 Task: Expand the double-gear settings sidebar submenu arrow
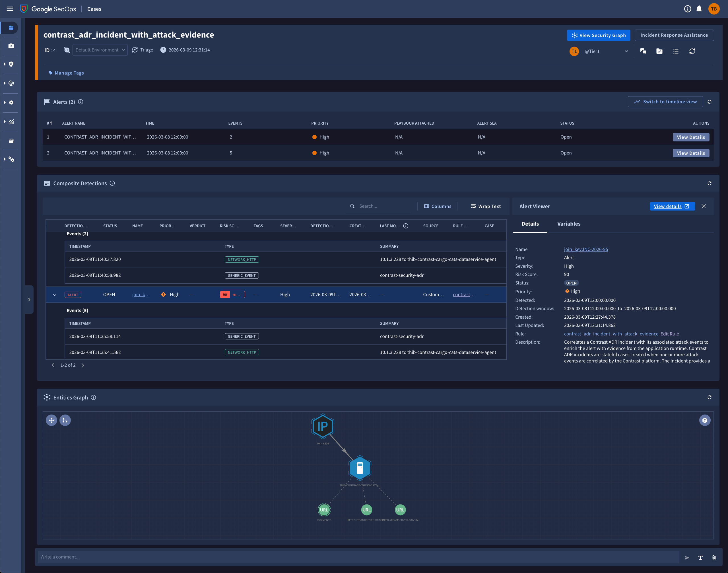(5, 159)
